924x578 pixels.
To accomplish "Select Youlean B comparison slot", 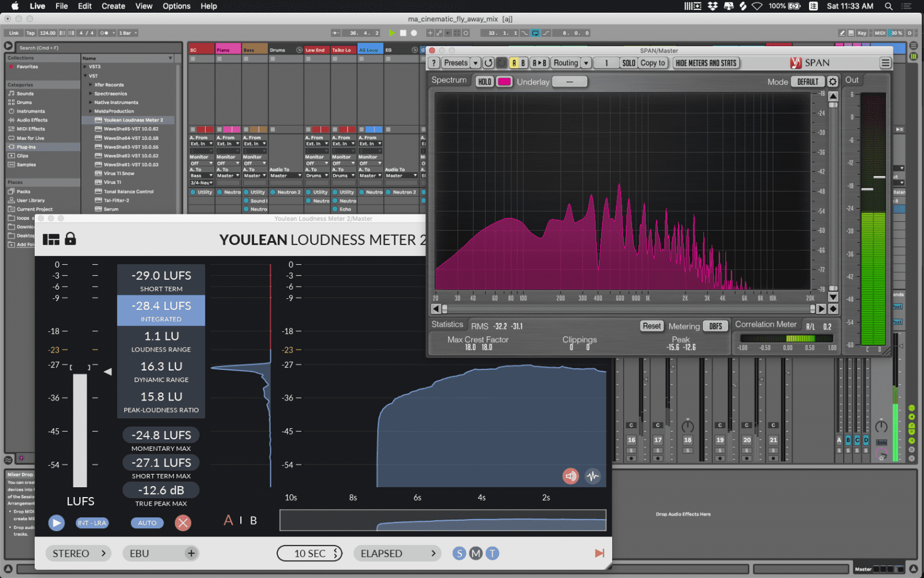I will 254,521.
